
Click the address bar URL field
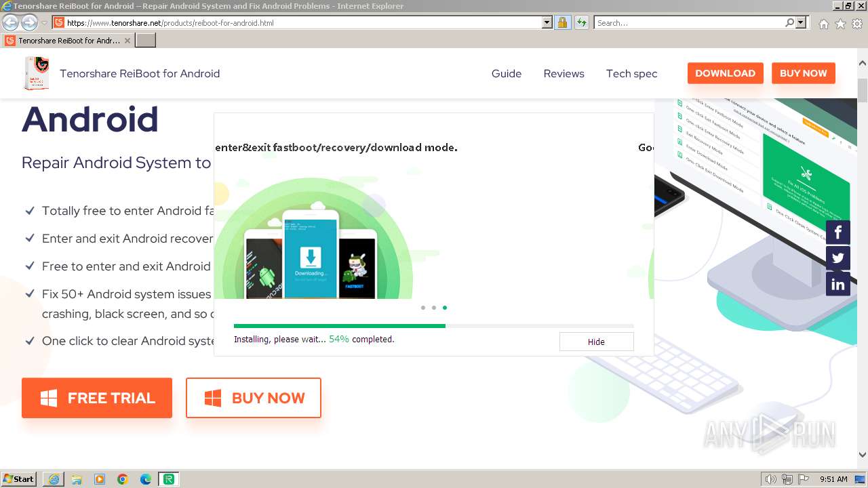[303, 22]
